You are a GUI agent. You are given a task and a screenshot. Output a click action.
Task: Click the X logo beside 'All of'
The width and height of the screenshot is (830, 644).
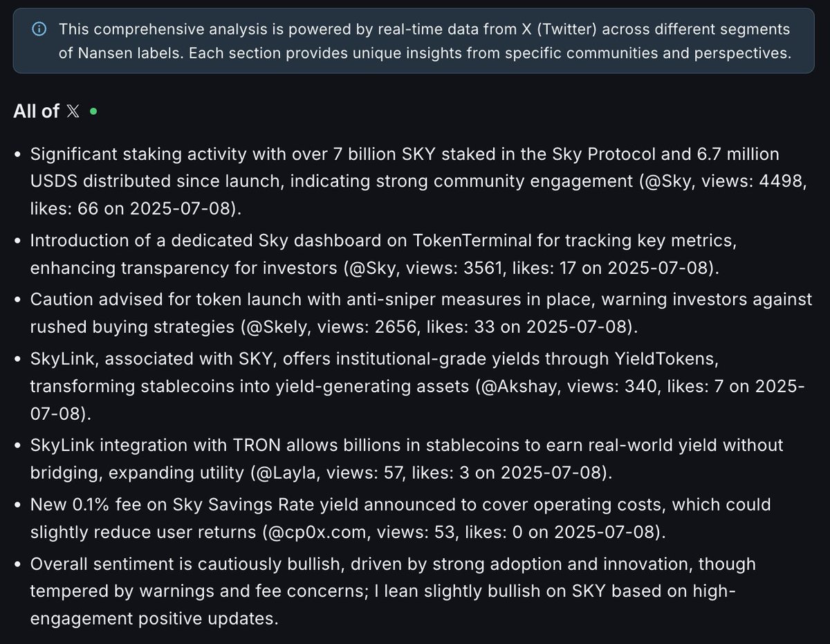click(x=73, y=111)
